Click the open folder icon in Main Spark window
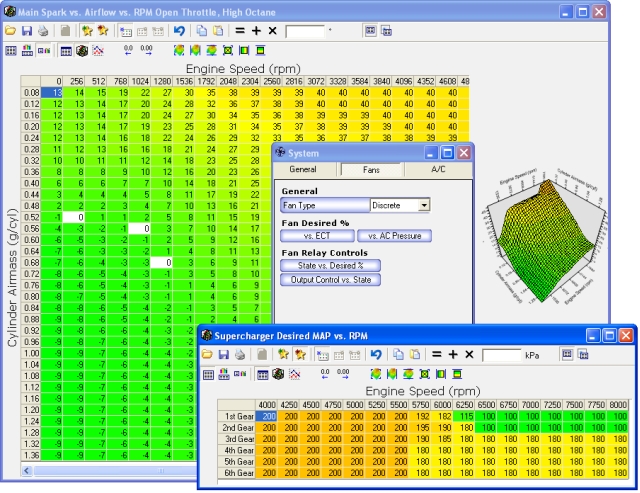The height and width of the screenshot is (493, 640). 10,31
